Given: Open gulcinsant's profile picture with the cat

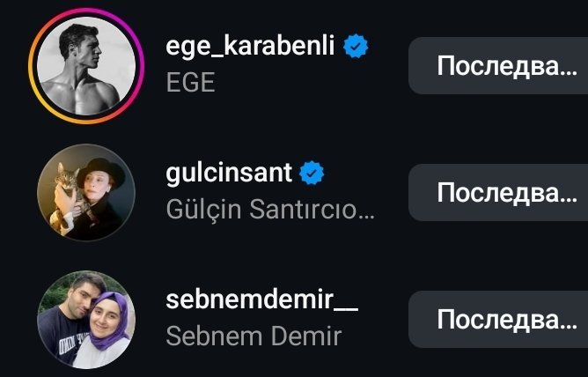Looking at the screenshot, I should point(86,192).
